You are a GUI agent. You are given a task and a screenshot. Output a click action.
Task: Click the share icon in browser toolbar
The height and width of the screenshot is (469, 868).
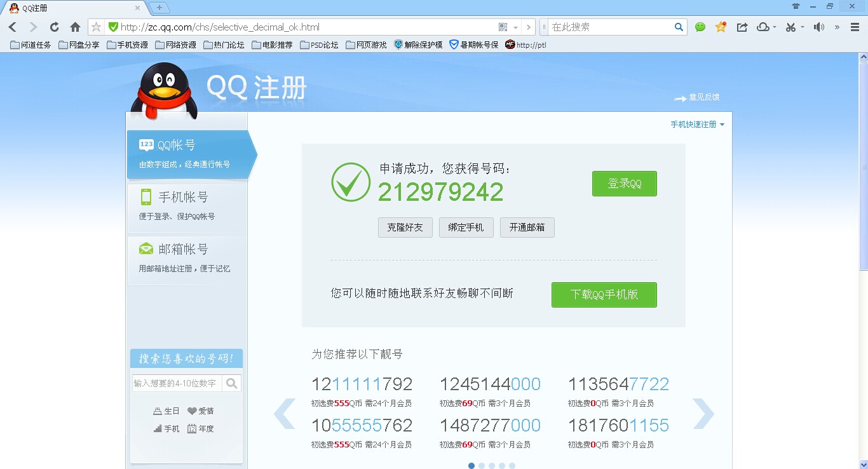(742, 27)
